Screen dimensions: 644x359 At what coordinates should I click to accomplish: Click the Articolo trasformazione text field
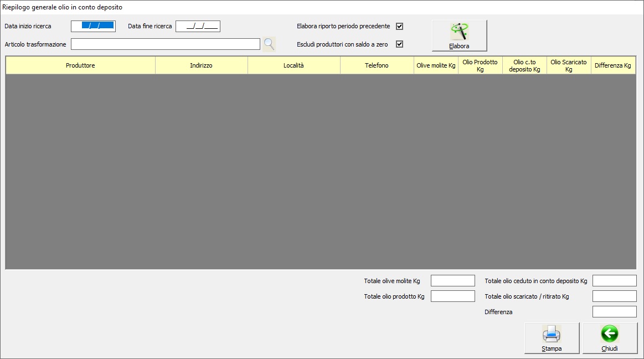coord(166,44)
